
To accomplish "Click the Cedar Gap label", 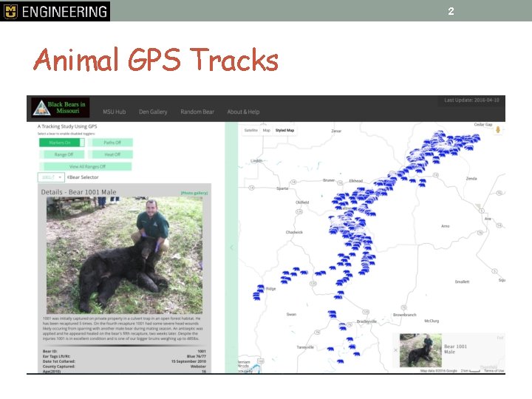I will pos(482,125).
